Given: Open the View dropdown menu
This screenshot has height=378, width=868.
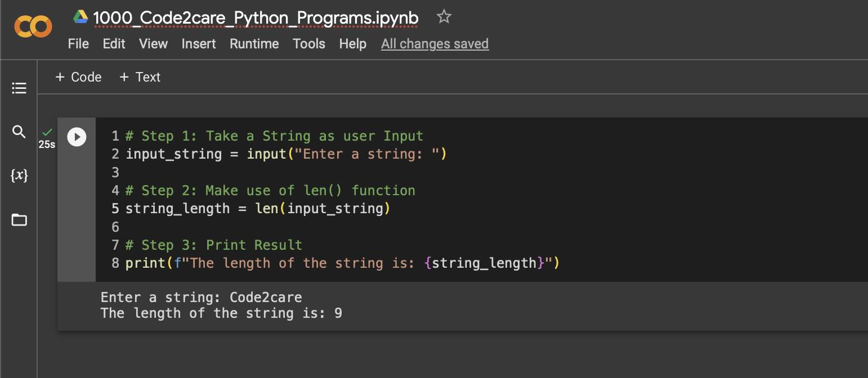Looking at the screenshot, I should click(x=153, y=44).
